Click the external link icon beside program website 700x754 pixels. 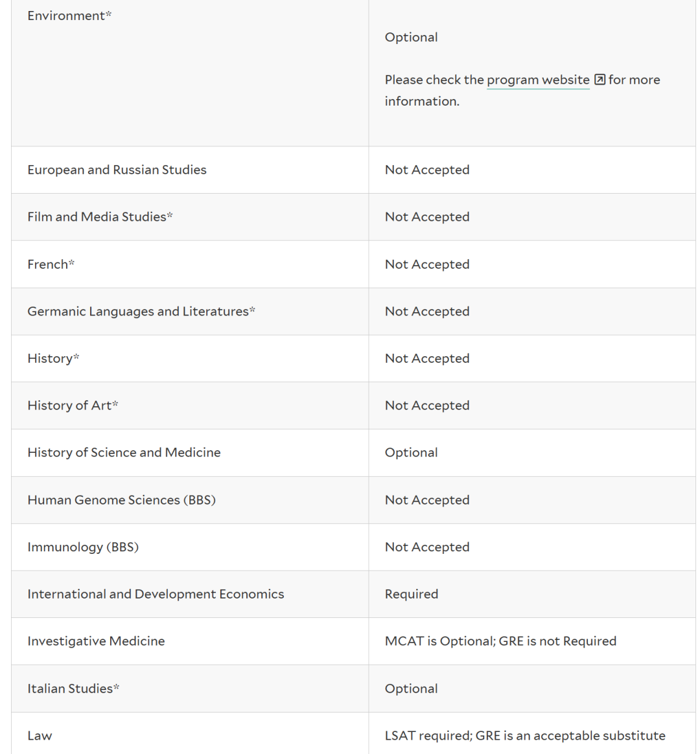[x=600, y=80]
